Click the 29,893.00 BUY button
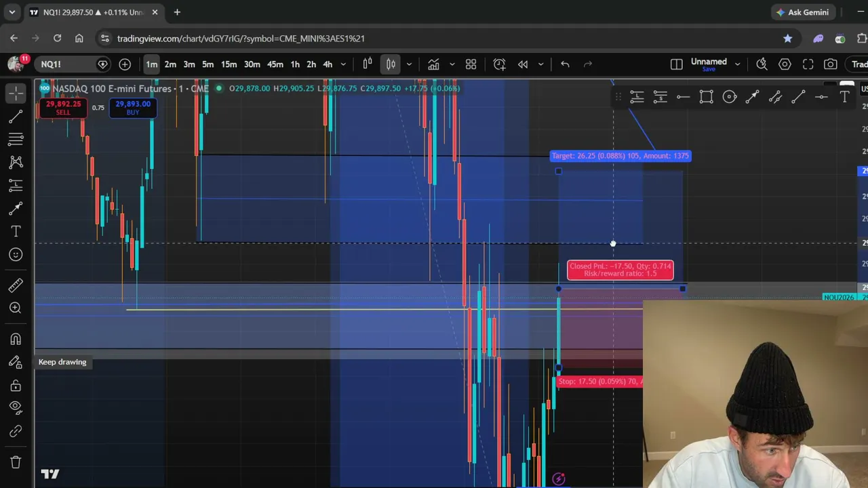868x488 pixels. [133, 108]
